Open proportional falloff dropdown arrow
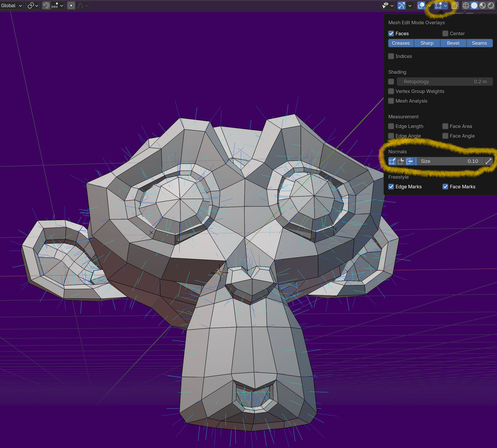This screenshot has width=497, height=448. [x=86, y=5]
